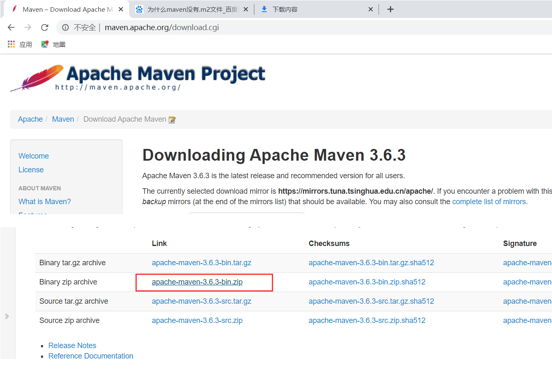
Task: Open the Apache breadcrumb link
Action: click(30, 119)
